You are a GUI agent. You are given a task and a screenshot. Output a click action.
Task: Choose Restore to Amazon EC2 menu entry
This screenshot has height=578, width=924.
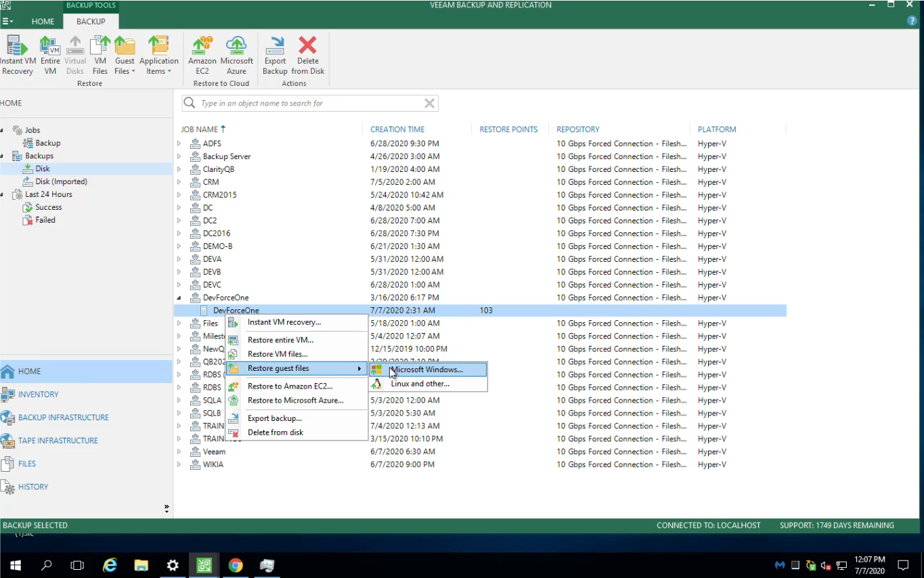(x=296, y=386)
